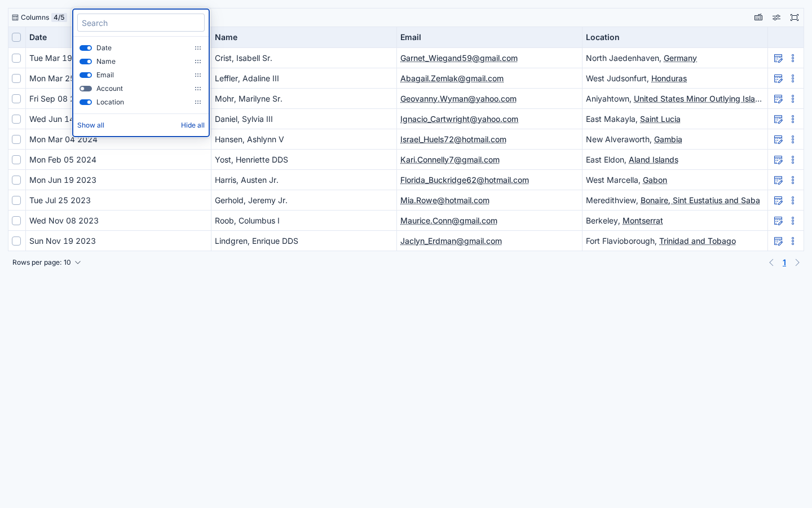Open more actions for Crist, Isabell Sr.
812x508 pixels.
tap(793, 58)
